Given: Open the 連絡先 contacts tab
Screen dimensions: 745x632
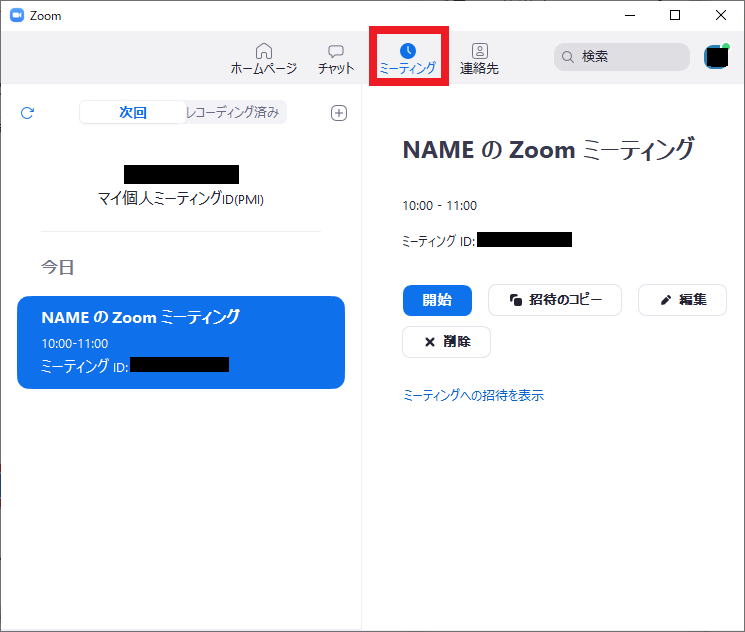Looking at the screenshot, I should pos(479,58).
